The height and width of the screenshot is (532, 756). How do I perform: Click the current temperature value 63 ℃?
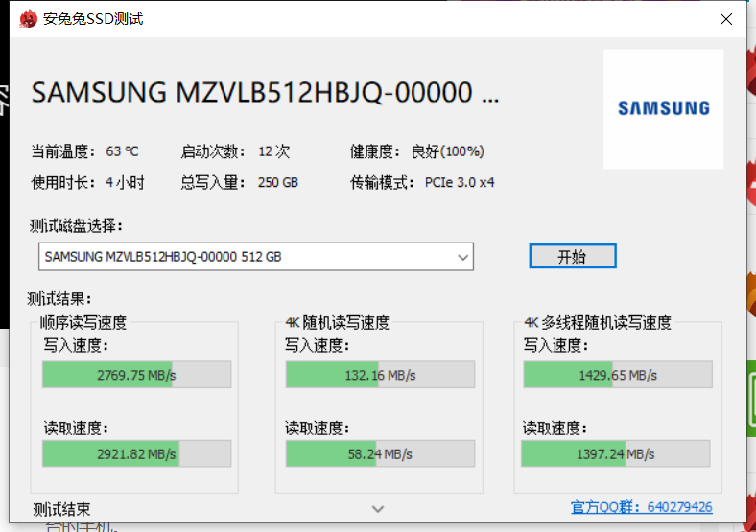pyautogui.click(x=123, y=151)
